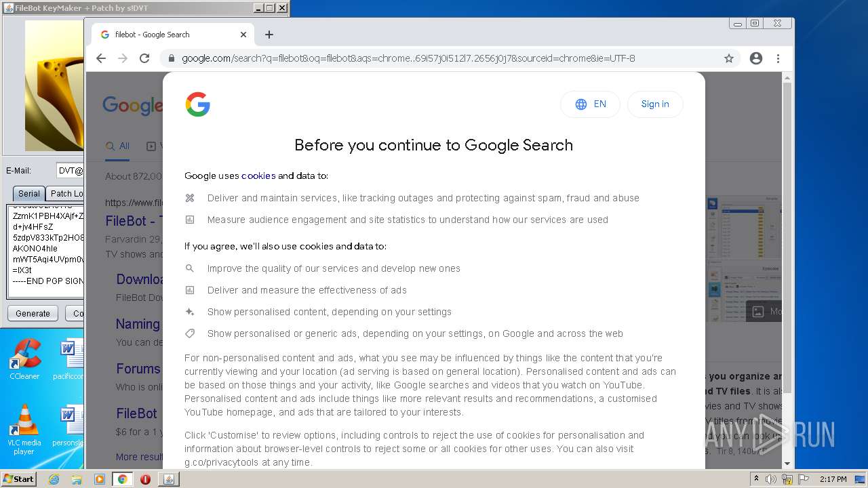Click the Google 'G' logo in the dialog
868x488 pixels.
tap(197, 104)
